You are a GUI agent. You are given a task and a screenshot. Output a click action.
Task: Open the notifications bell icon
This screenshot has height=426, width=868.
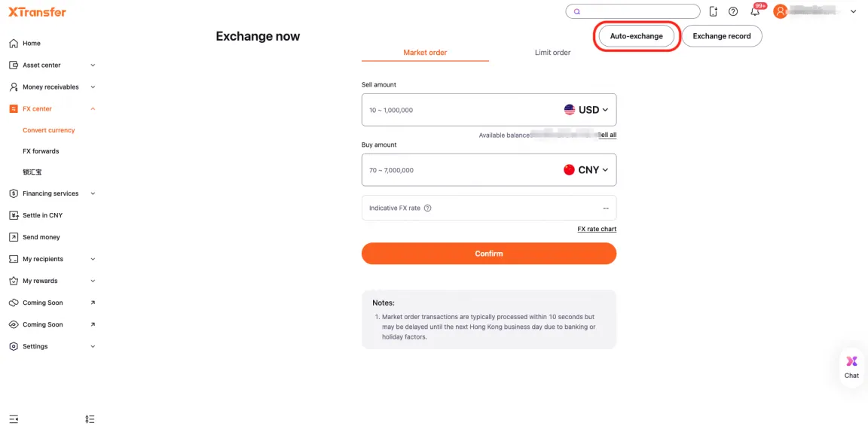[x=754, y=11]
